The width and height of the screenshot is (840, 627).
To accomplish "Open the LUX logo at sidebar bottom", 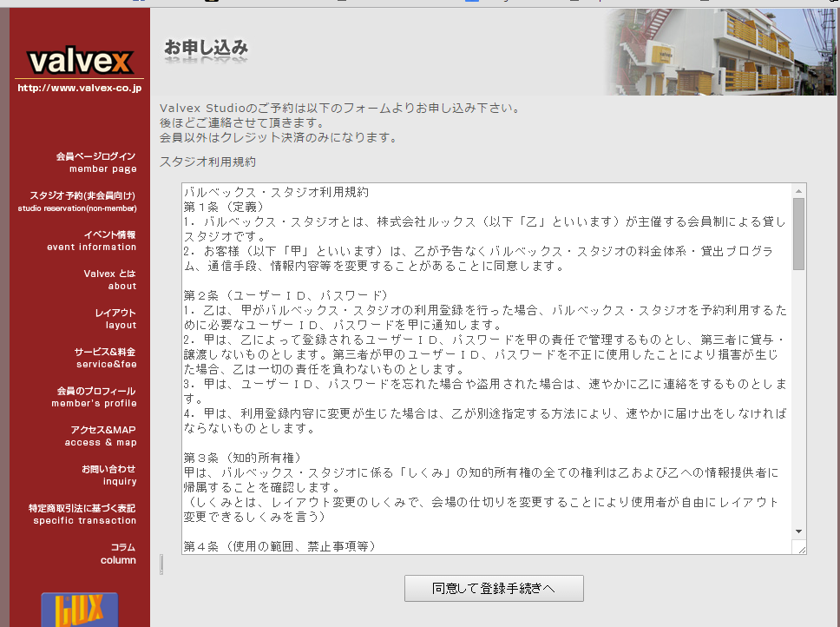I will (80, 610).
